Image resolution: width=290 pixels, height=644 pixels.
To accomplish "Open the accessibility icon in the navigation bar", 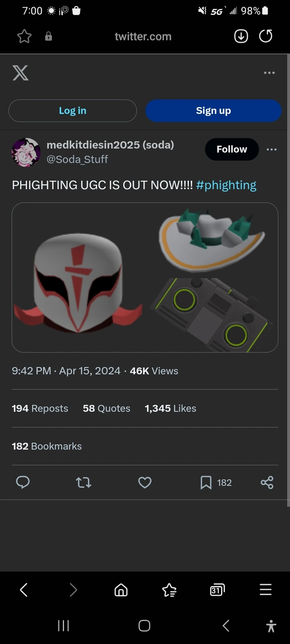I will click(271, 626).
